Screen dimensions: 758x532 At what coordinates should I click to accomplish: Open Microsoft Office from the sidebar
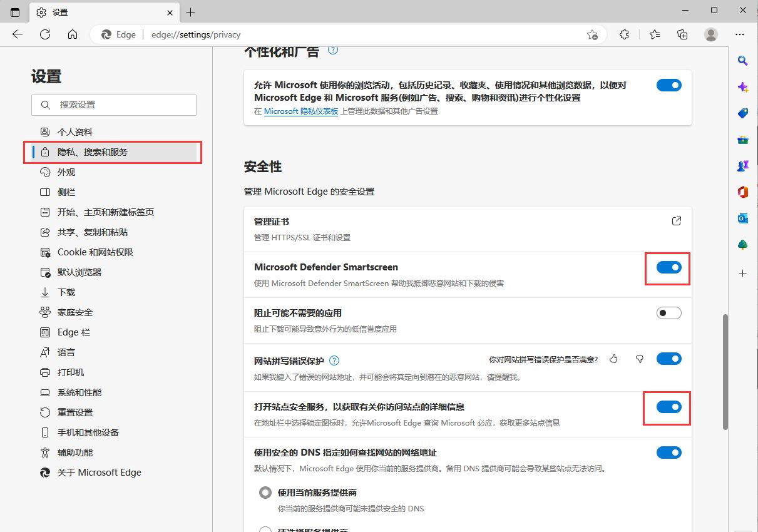click(742, 192)
